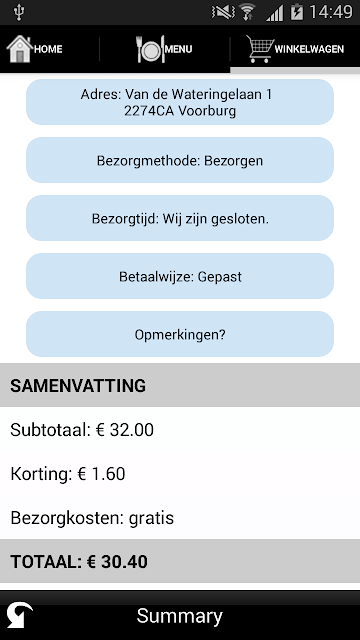Choose Bezorgtijd delivery time option
This screenshot has height=640, width=360.
(180, 218)
